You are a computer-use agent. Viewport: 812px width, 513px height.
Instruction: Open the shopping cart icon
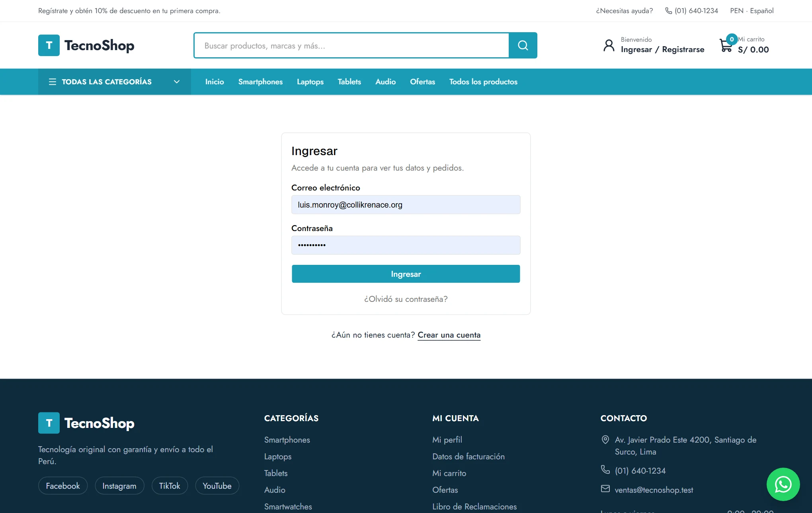coord(726,45)
